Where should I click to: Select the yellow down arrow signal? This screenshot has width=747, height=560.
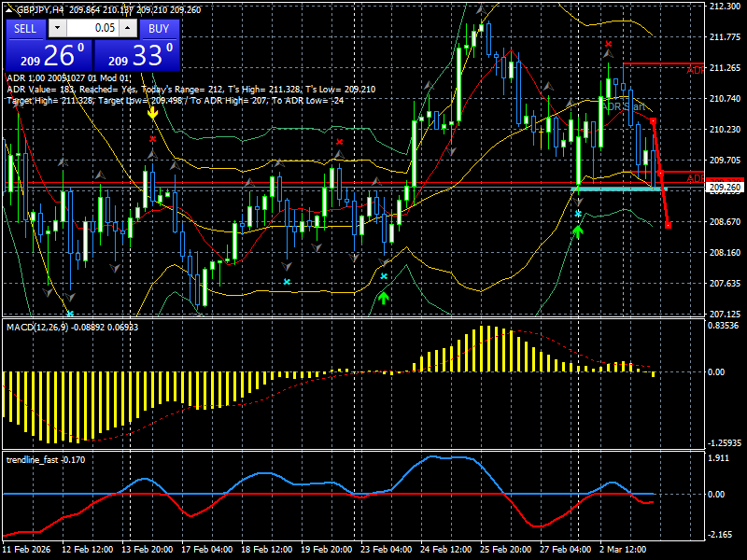click(x=152, y=113)
